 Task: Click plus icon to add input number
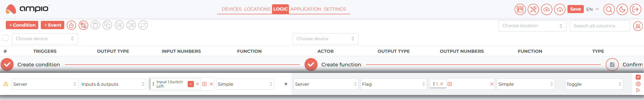(205, 84)
